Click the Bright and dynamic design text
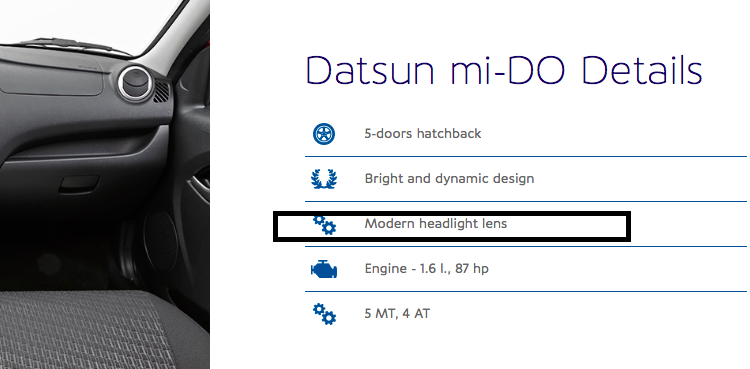The height and width of the screenshot is (369, 750). [x=449, y=179]
